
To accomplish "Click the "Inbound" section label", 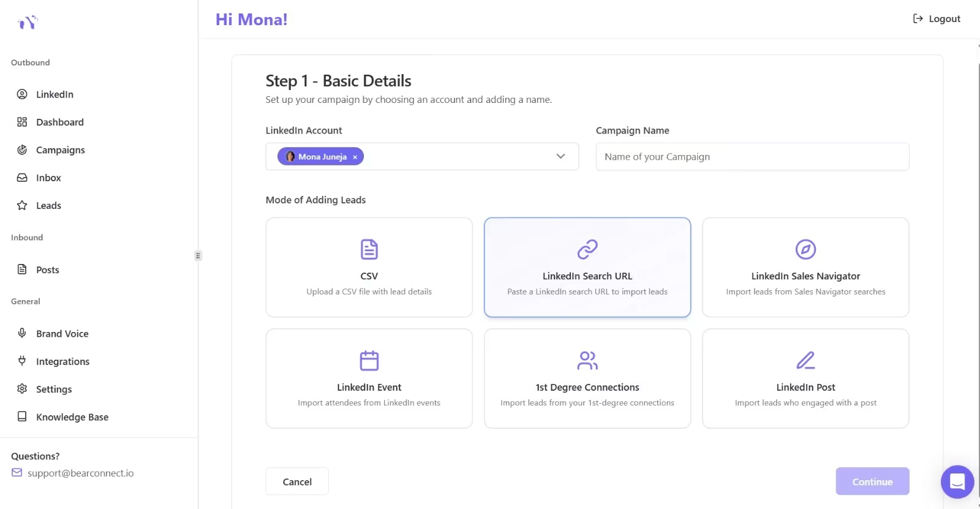I will tap(27, 238).
